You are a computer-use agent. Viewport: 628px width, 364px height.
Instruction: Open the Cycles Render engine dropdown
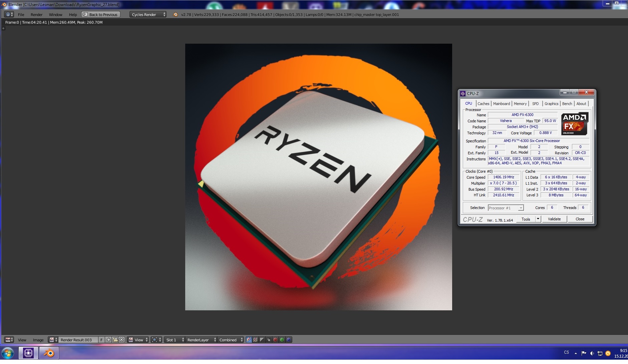[148, 14]
